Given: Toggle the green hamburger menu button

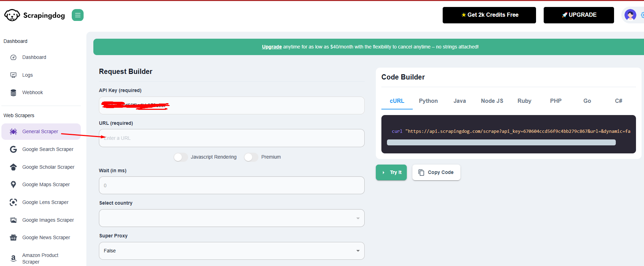Looking at the screenshot, I should click(x=78, y=15).
